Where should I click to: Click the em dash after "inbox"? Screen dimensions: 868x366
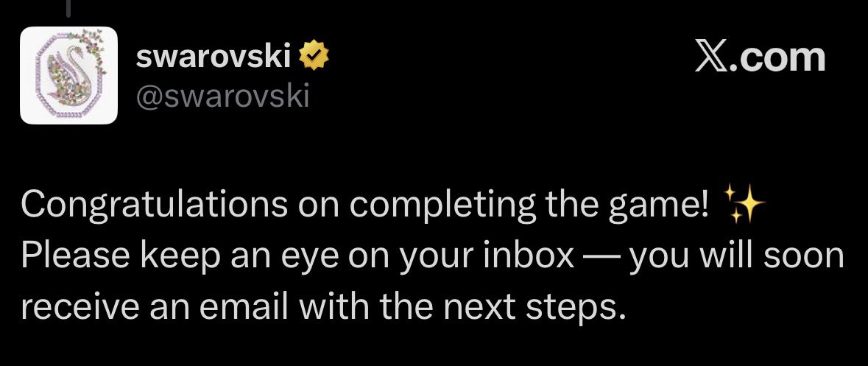click(x=601, y=256)
